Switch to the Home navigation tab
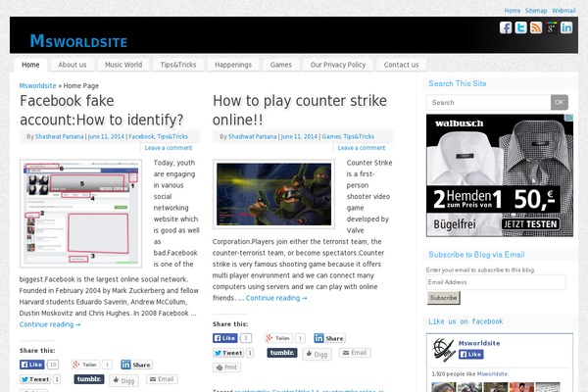The width and height of the screenshot is (588, 392). (30, 65)
